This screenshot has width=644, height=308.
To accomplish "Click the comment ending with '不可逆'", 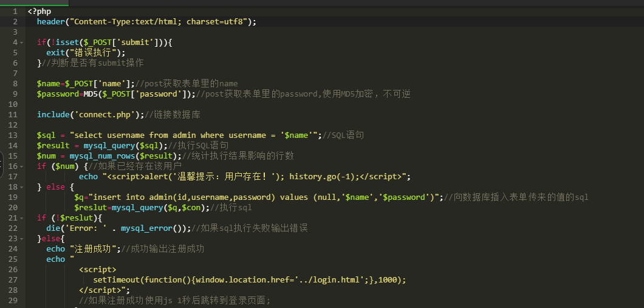I will pyautogui.click(x=303, y=94).
